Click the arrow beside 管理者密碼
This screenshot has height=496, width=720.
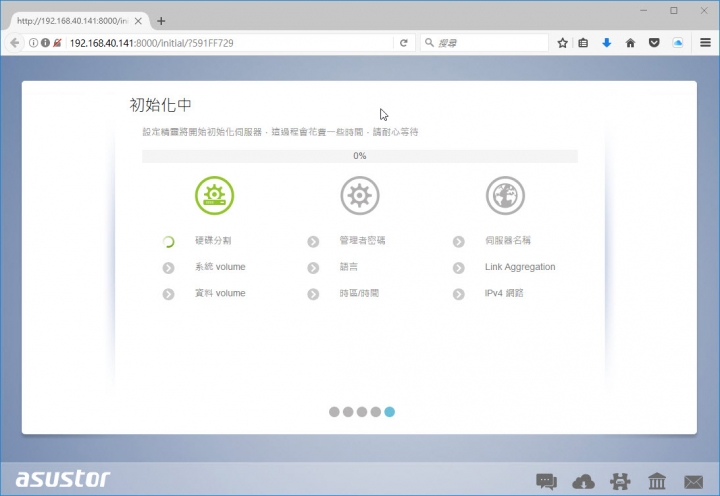[313, 242]
